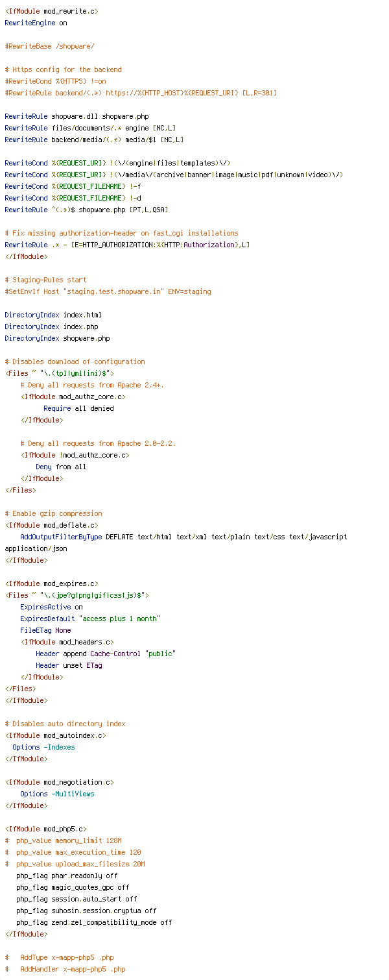
Task: Click '<IfModule mod_negotiation.c>' line
Action: pyautogui.click(x=59, y=782)
